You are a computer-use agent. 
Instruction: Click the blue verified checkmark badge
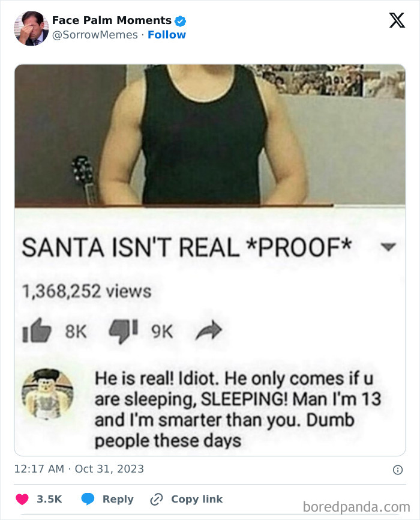pyautogui.click(x=181, y=21)
